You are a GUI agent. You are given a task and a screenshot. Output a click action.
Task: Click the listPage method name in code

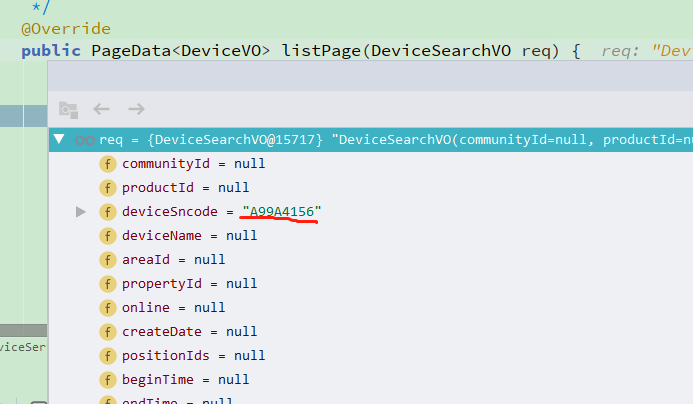pos(321,51)
